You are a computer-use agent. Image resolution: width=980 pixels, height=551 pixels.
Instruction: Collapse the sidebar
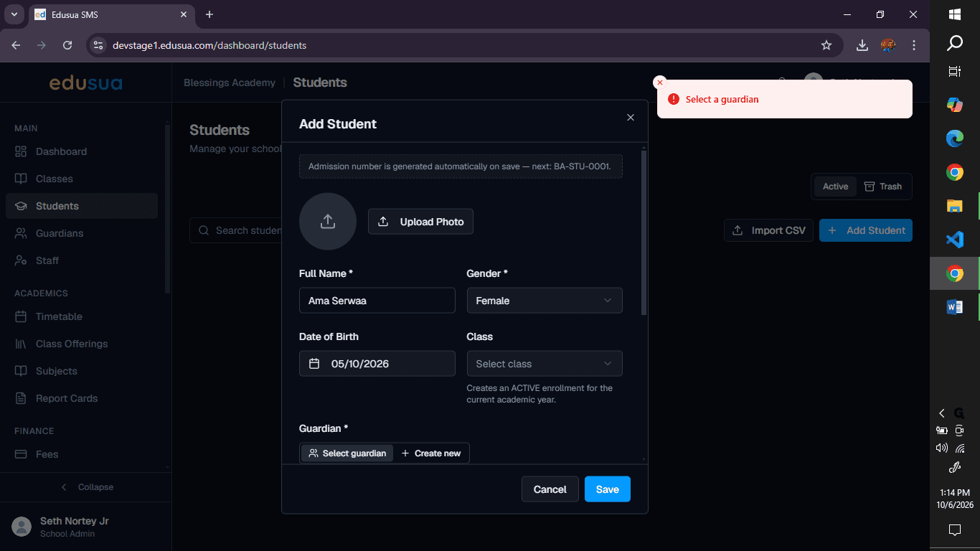[x=86, y=487]
